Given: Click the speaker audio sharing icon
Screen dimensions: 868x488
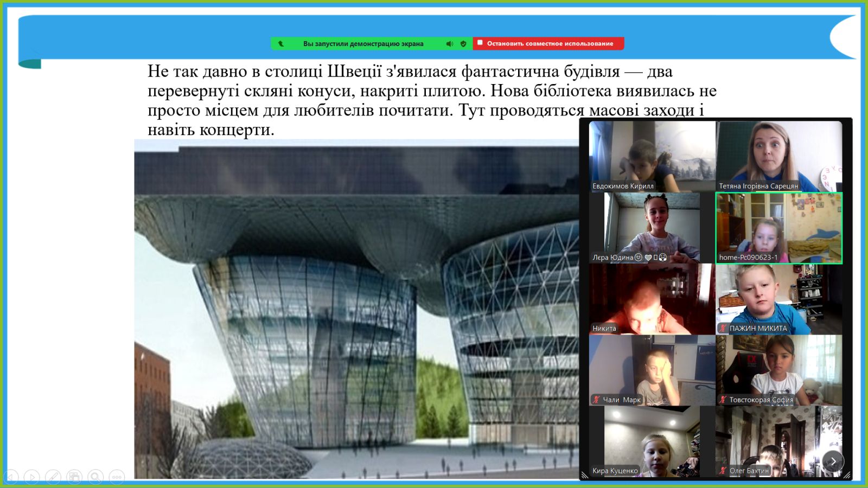Looking at the screenshot, I should click(x=450, y=44).
